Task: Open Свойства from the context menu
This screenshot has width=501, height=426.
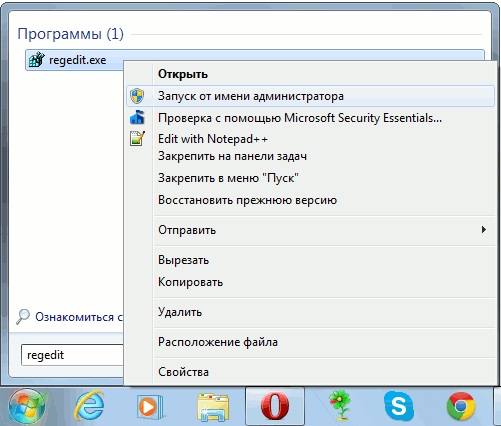Action: click(310, 372)
